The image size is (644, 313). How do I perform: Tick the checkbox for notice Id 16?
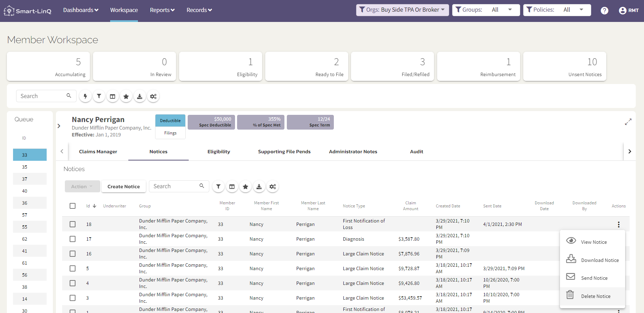tap(72, 254)
